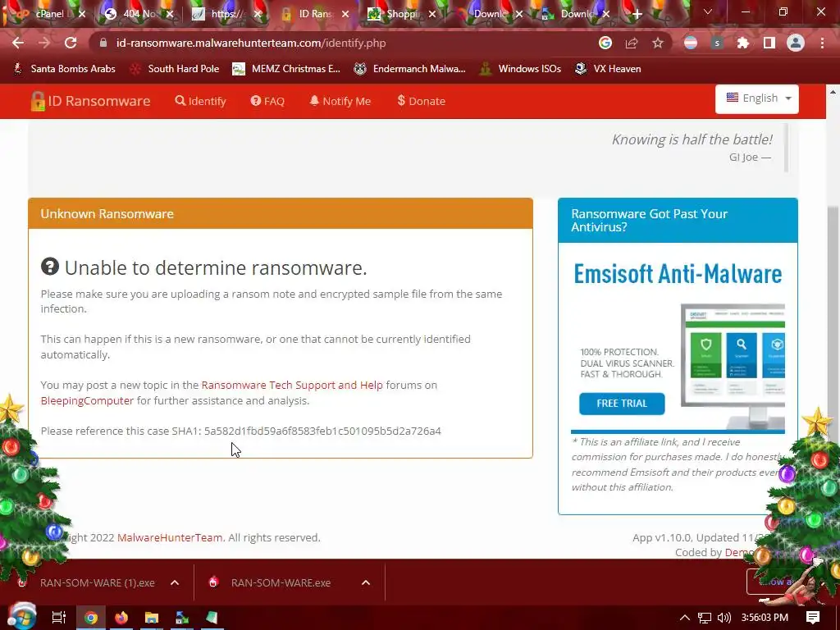Image resolution: width=840 pixels, height=630 pixels.
Task: Open network status tray icon
Action: click(x=705, y=618)
